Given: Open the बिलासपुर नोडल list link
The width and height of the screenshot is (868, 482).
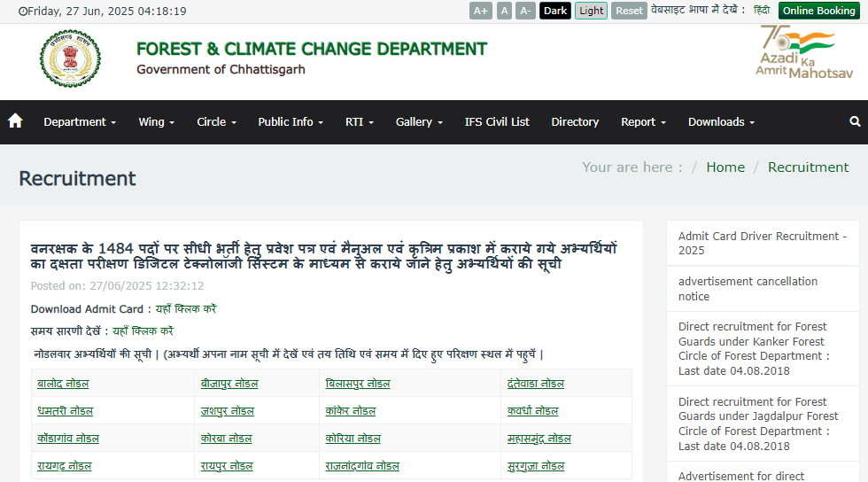Looking at the screenshot, I should coord(358,384).
